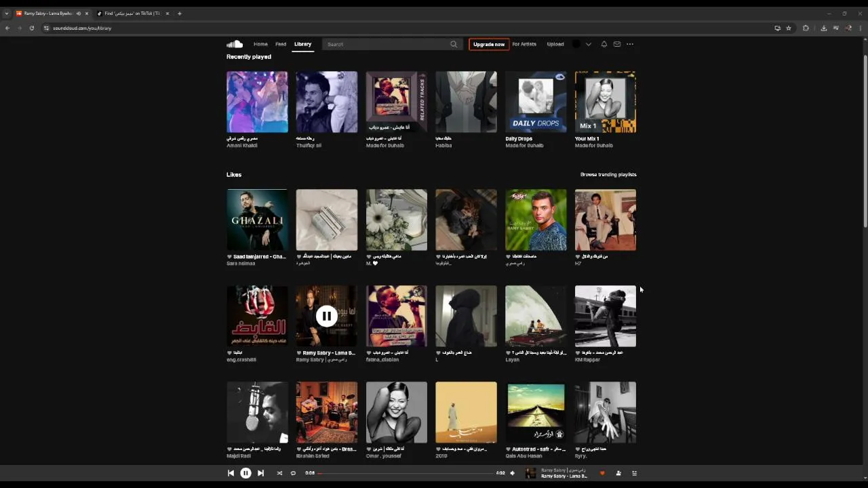Open the three-dots more menu
The width and height of the screenshot is (868, 488).
click(630, 44)
